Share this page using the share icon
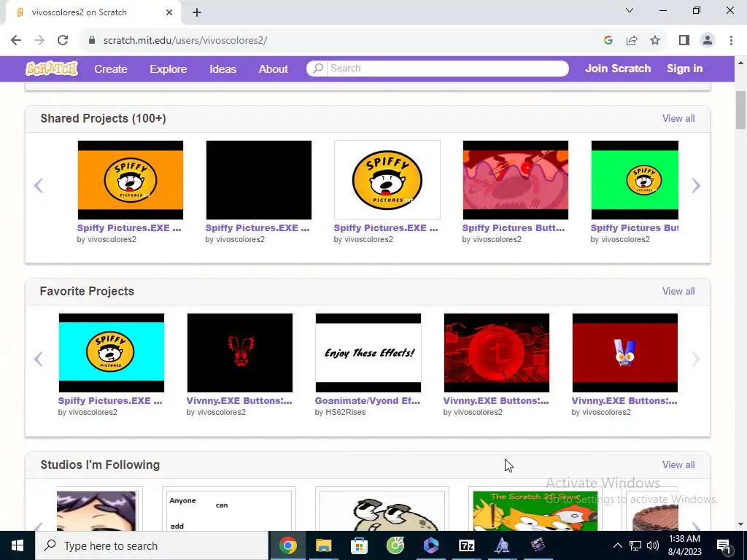The image size is (747, 560). pyautogui.click(x=632, y=41)
